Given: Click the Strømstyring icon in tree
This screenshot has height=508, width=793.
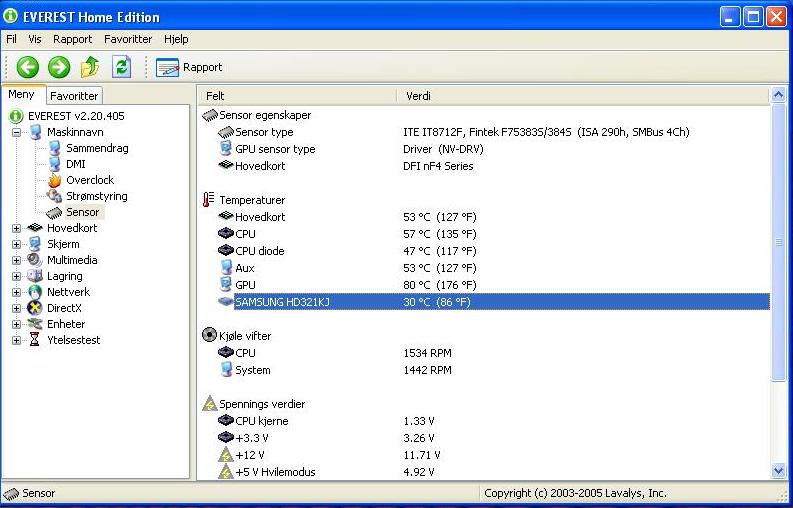Looking at the screenshot, I should (x=54, y=196).
